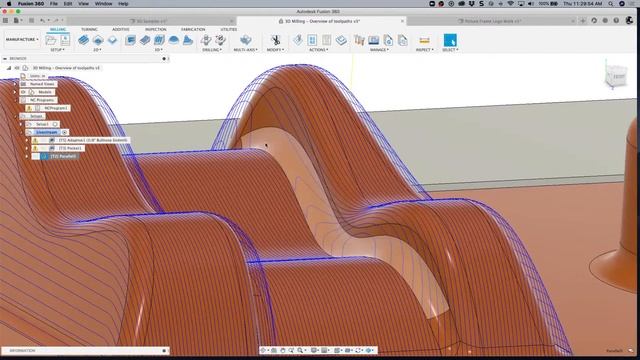640x360 pixels.
Task: Click the Undo arrow in top toolbar
Action: coord(42,20)
